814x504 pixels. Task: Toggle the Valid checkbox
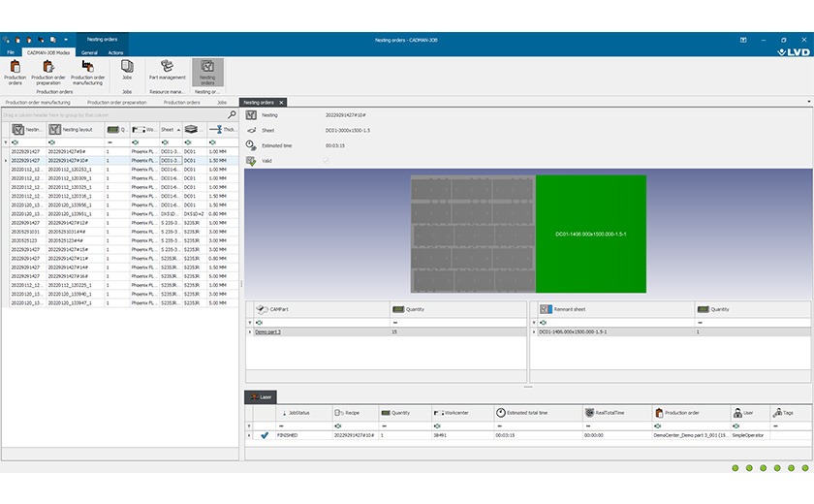point(326,161)
